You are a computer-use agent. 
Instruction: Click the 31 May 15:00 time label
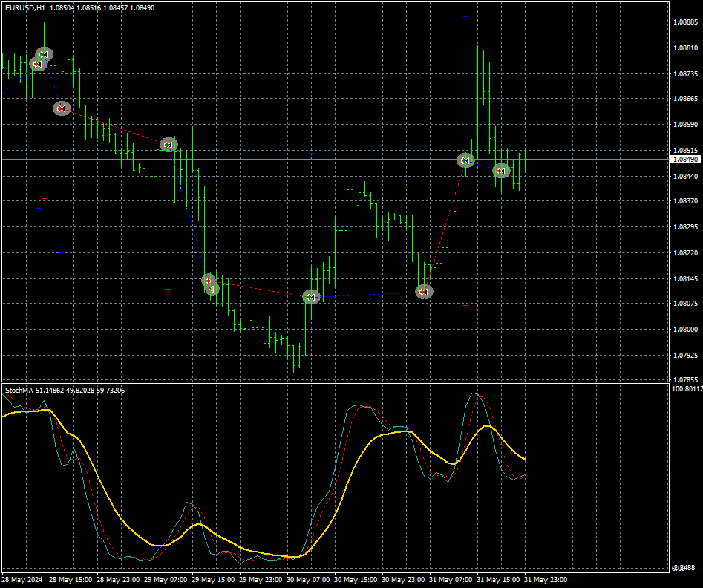[498, 580]
